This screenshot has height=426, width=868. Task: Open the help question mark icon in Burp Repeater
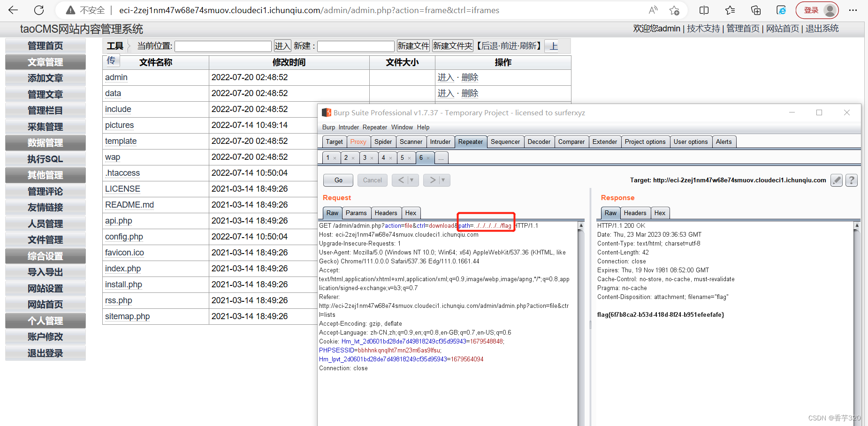tap(852, 180)
